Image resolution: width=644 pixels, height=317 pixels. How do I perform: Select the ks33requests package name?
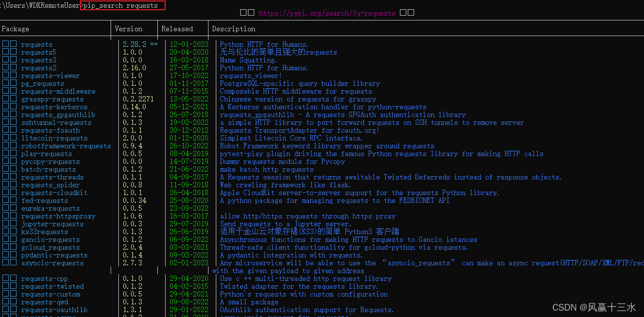pyautogui.click(x=44, y=232)
